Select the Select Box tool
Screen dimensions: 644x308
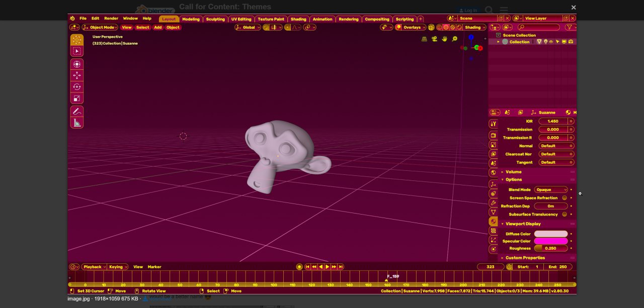(x=76, y=51)
